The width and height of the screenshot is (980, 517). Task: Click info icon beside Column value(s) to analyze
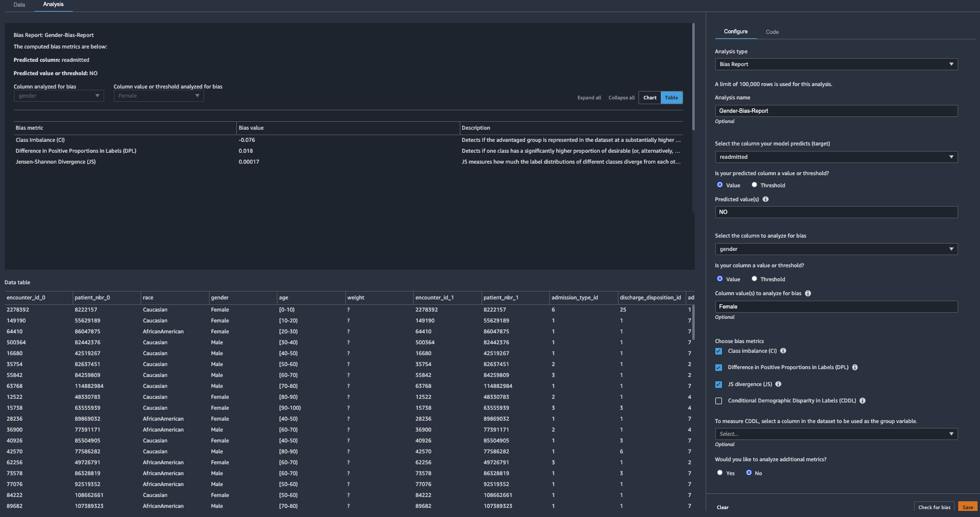point(808,293)
